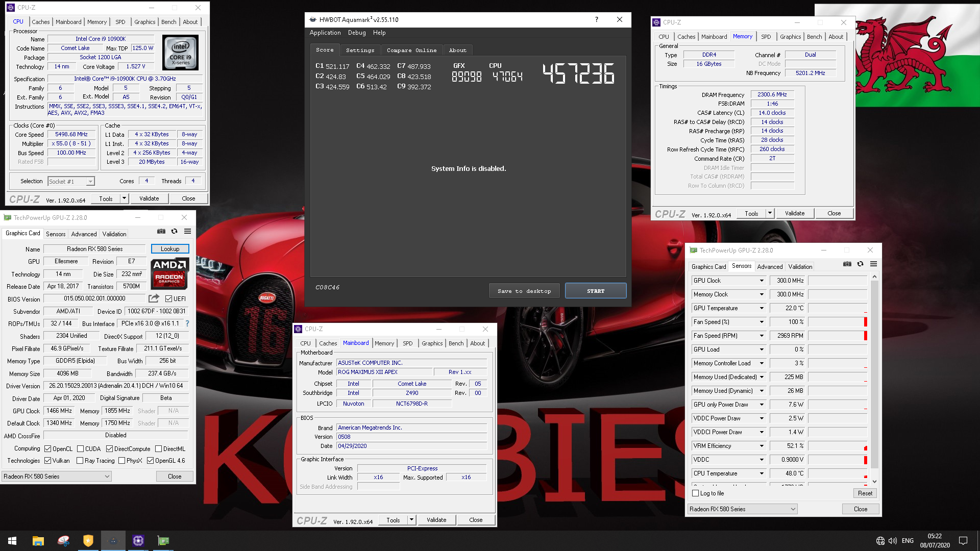980x551 pixels.
Task: Toggle the Vulkan checkbox
Action: [x=47, y=461]
